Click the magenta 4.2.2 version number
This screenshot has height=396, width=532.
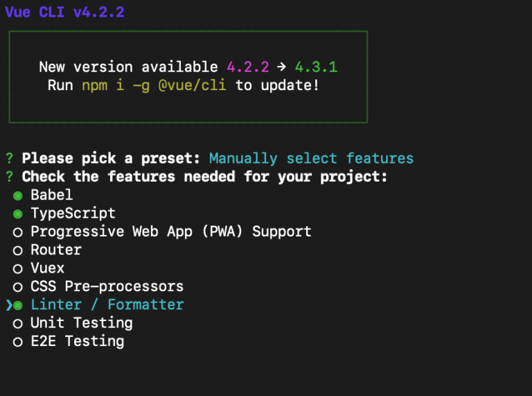click(248, 67)
